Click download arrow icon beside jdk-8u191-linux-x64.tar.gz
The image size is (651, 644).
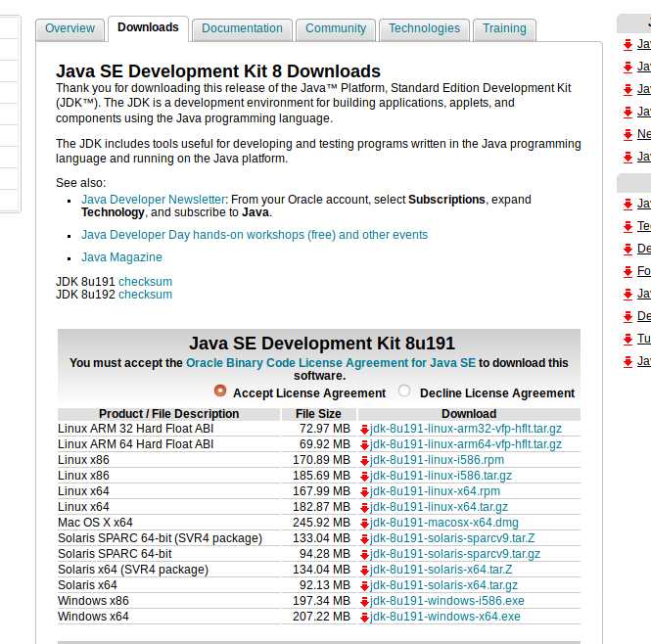(x=364, y=507)
